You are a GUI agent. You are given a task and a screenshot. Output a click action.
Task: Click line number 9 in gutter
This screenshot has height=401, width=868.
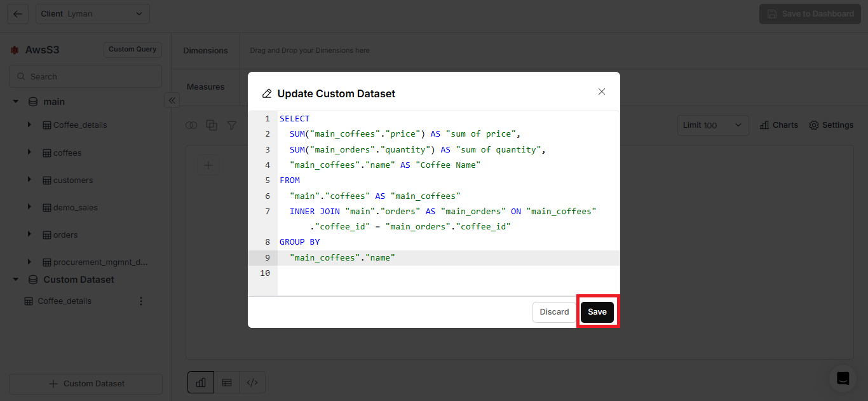coord(268,258)
